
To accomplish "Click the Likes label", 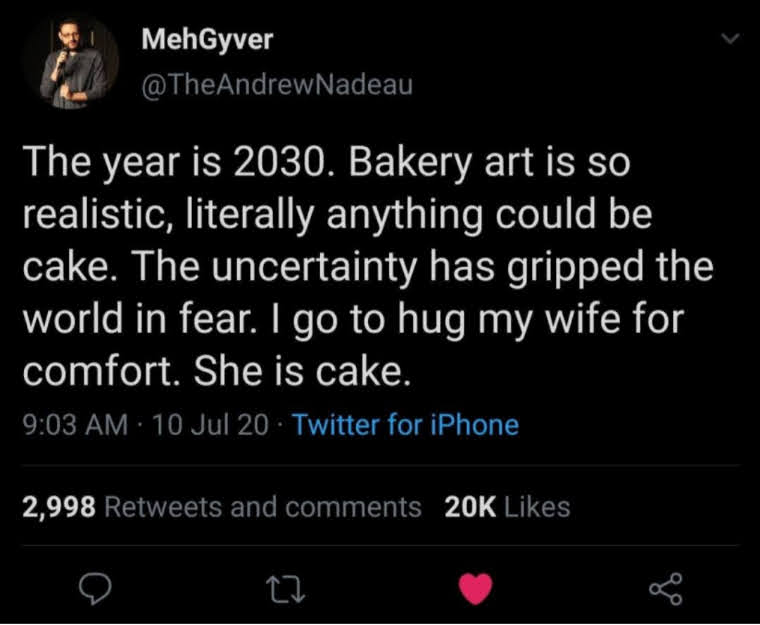I will tap(537, 507).
